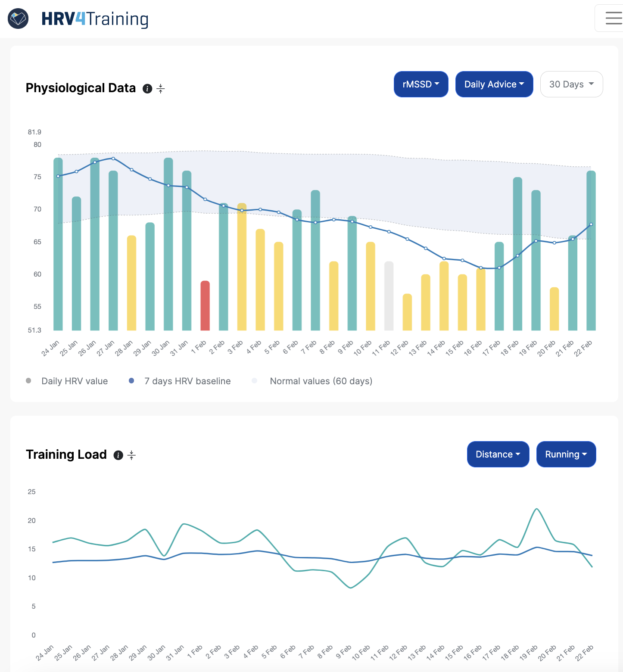623x672 pixels.
Task: Open the info tooltip for Physiological Data
Action: [x=146, y=88]
